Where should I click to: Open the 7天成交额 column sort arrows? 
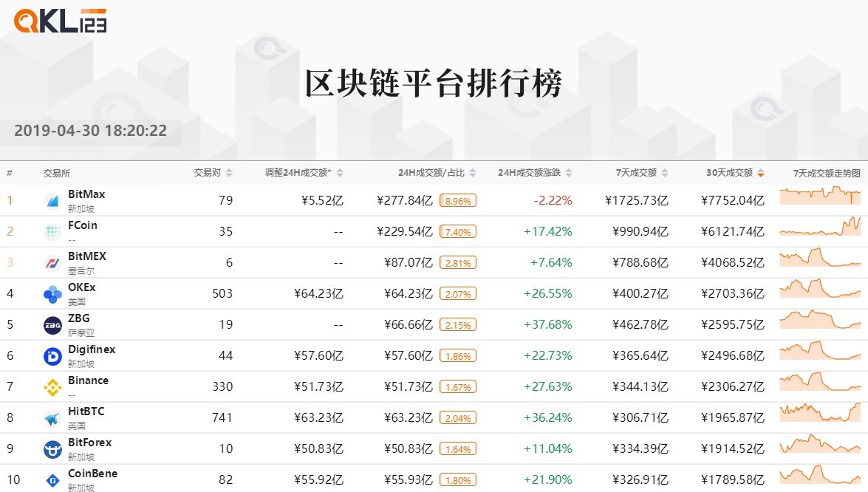pyautogui.click(x=663, y=171)
